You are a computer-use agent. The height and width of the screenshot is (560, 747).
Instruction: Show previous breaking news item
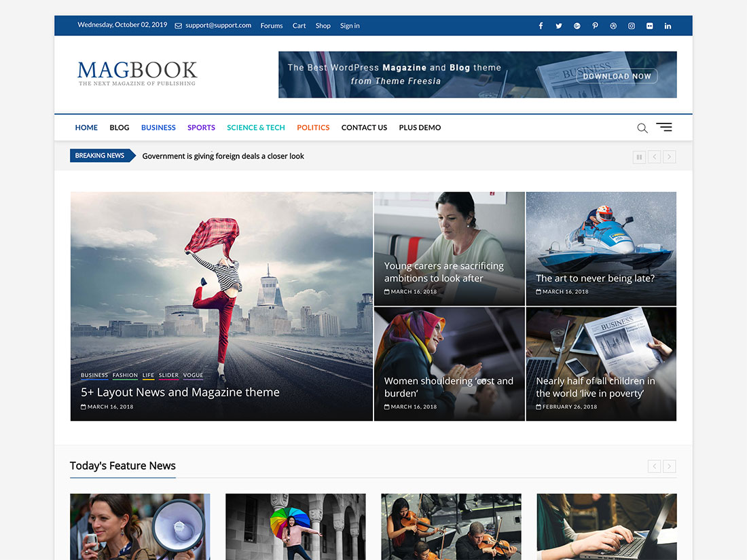pyautogui.click(x=654, y=157)
